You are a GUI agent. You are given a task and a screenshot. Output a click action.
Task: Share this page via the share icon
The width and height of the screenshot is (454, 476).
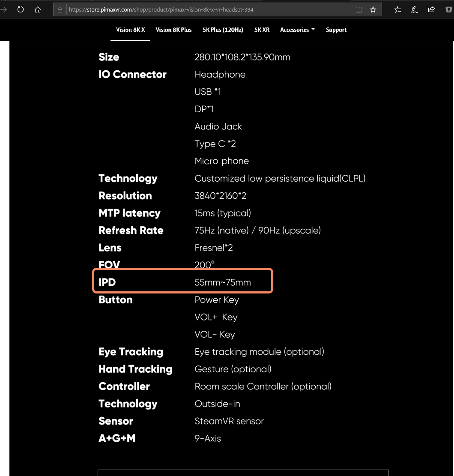431,10
